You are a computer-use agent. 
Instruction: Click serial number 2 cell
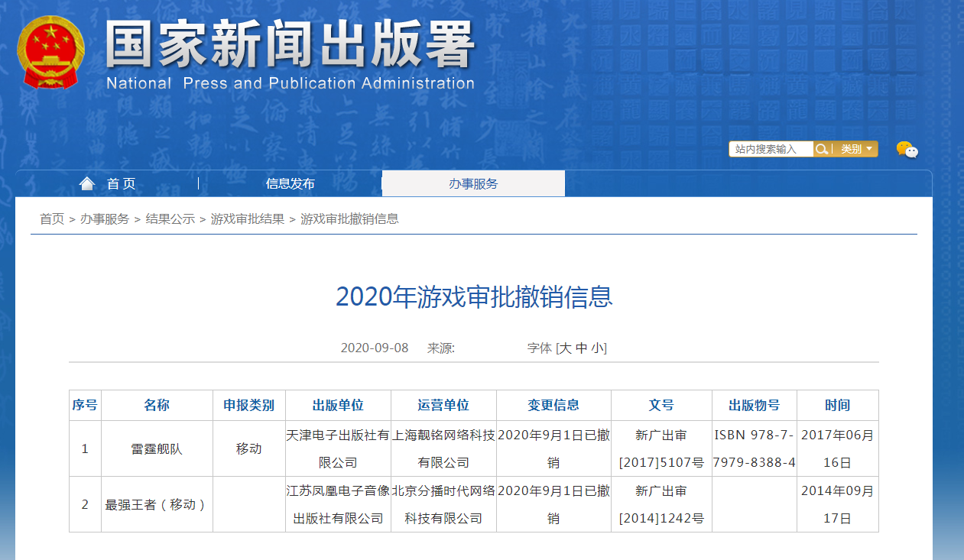85,504
